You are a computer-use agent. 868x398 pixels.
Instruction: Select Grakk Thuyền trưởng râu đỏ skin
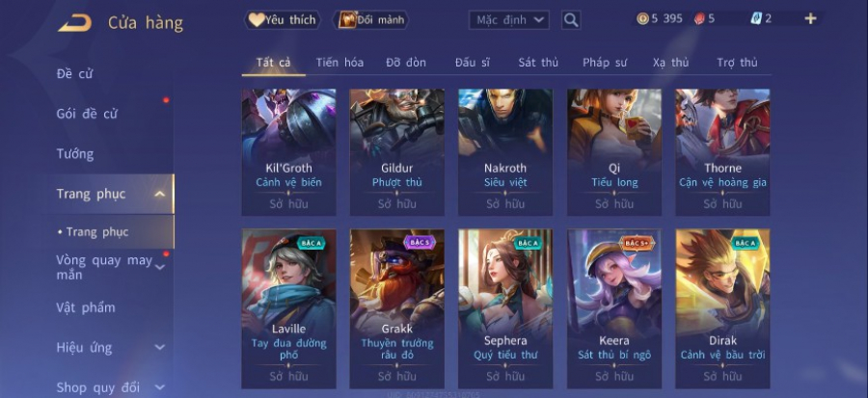pos(397,308)
